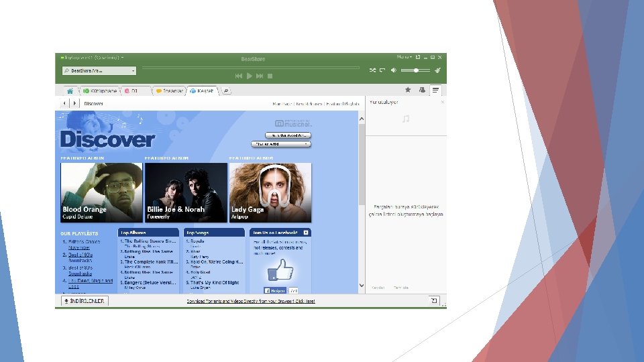This screenshot has width=644, height=362.
Task: Switch to the İnsanlar tab
Action: click(170, 90)
